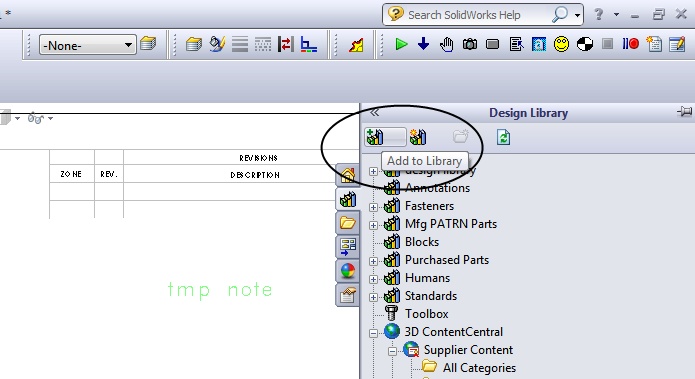Expand the Humans folder
The height and width of the screenshot is (379, 695).
click(x=373, y=279)
